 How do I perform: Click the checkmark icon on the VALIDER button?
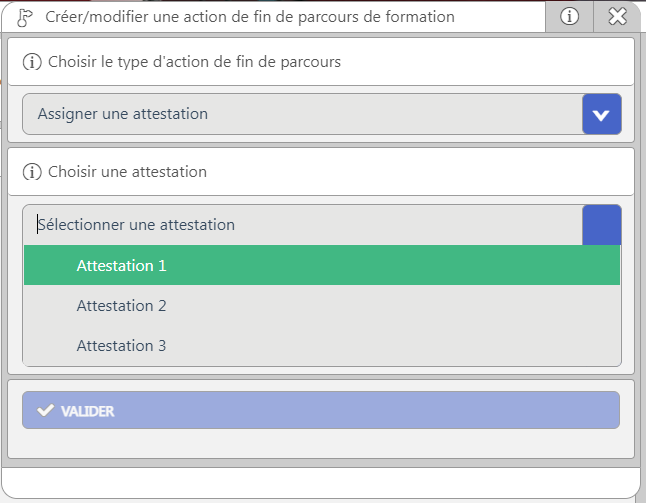(45, 410)
